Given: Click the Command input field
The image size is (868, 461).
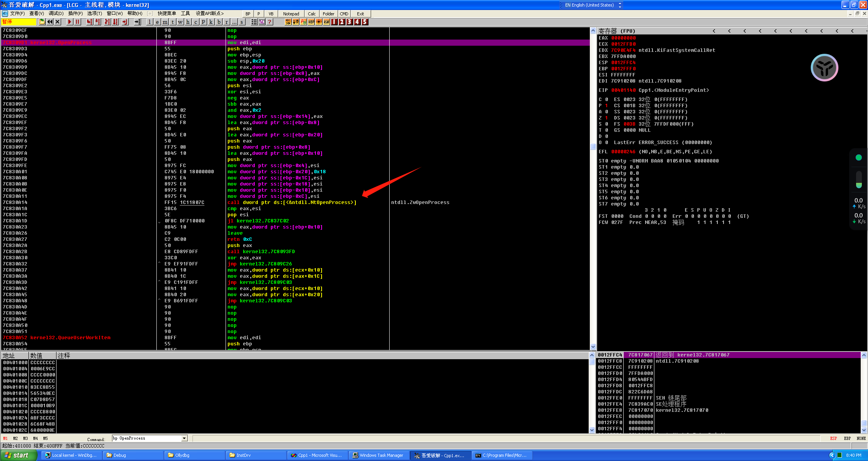Looking at the screenshot, I should click(147, 438).
